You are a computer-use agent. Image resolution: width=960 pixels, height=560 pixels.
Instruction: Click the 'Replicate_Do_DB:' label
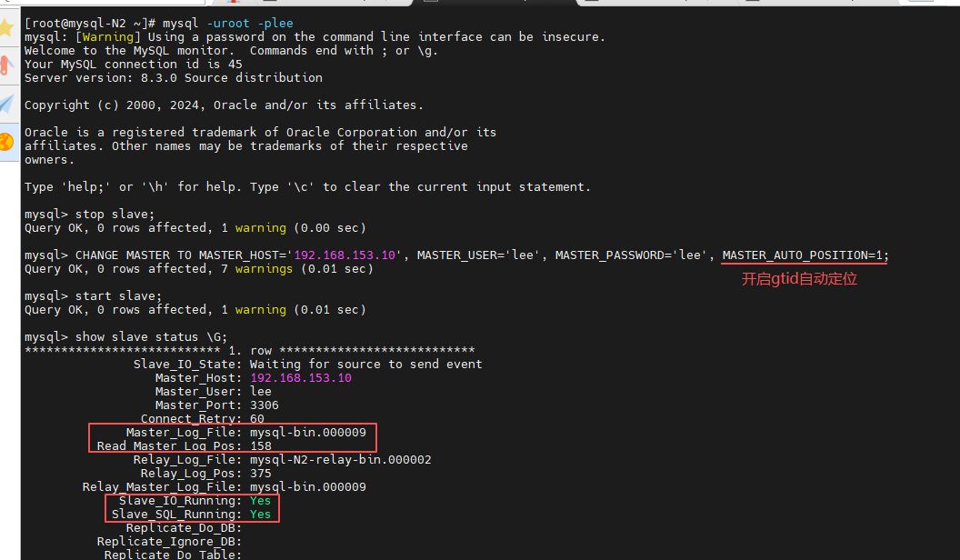coord(184,528)
